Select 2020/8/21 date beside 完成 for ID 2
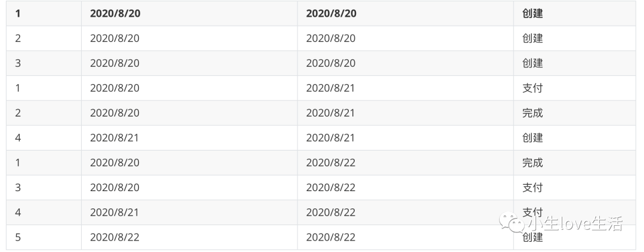 (330, 113)
